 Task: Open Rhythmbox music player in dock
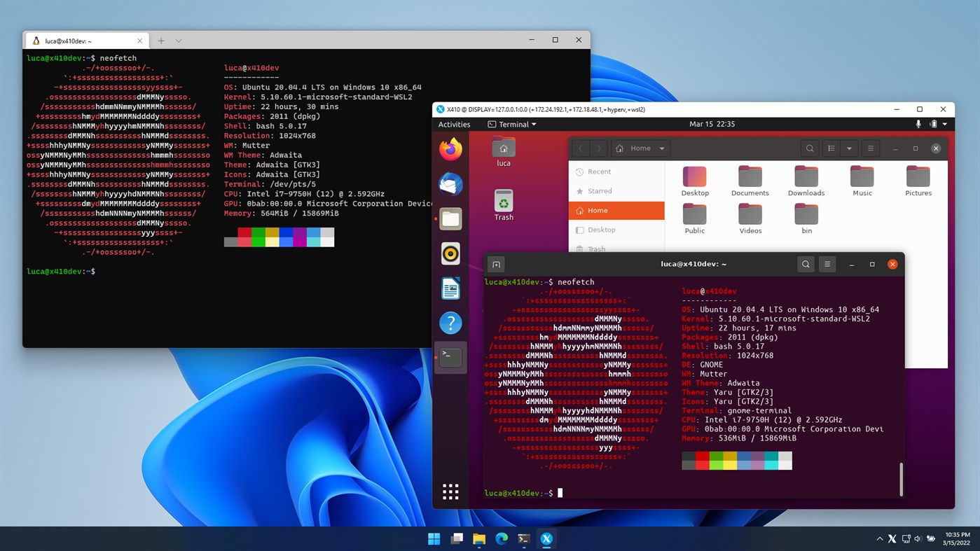pyautogui.click(x=450, y=253)
